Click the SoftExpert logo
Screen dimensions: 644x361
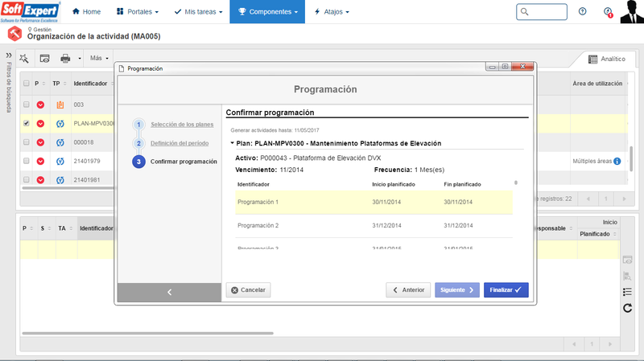[31, 11]
